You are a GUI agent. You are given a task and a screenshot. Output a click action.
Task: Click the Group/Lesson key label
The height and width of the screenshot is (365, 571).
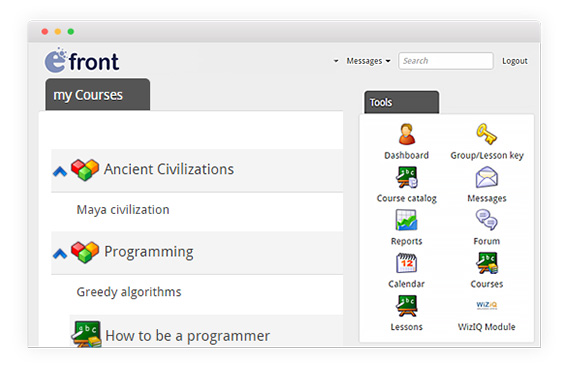pyautogui.click(x=487, y=156)
